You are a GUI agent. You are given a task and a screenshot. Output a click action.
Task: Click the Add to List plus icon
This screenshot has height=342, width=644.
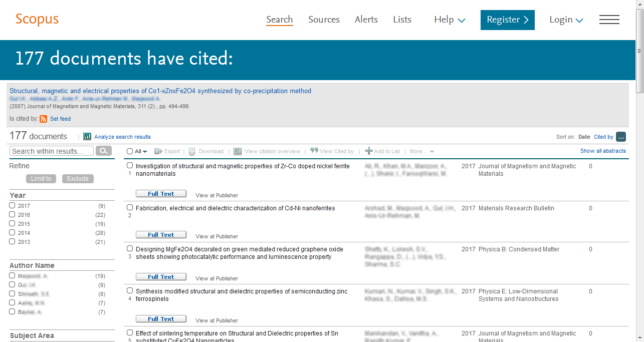click(x=368, y=151)
